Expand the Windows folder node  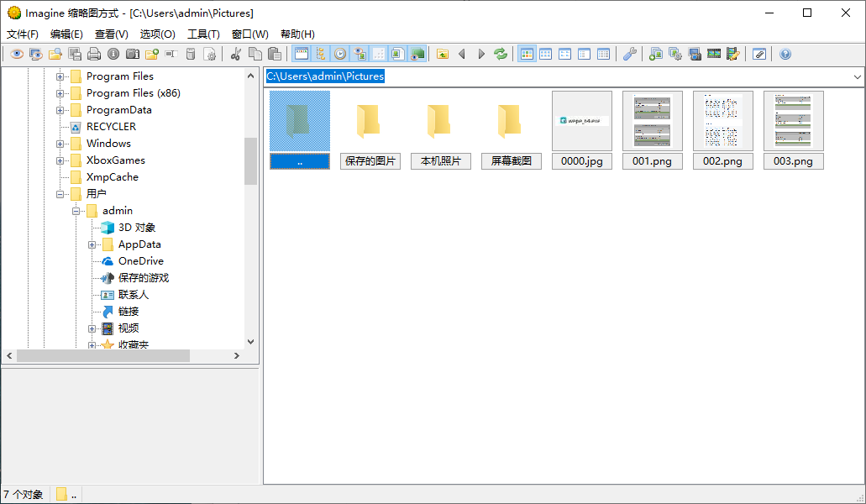(60, 144)
